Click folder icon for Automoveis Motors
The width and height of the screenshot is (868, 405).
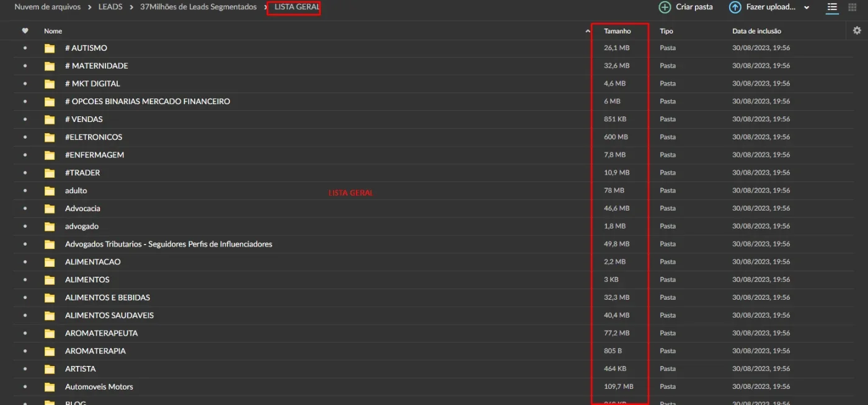pyautogui.click(x=50, y=387)
